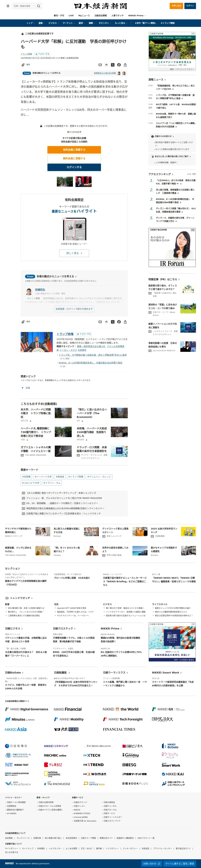Click the magnifier icon in the search box
The height and width of the screenshot is (868, 201).
click(x=39, y=6)
